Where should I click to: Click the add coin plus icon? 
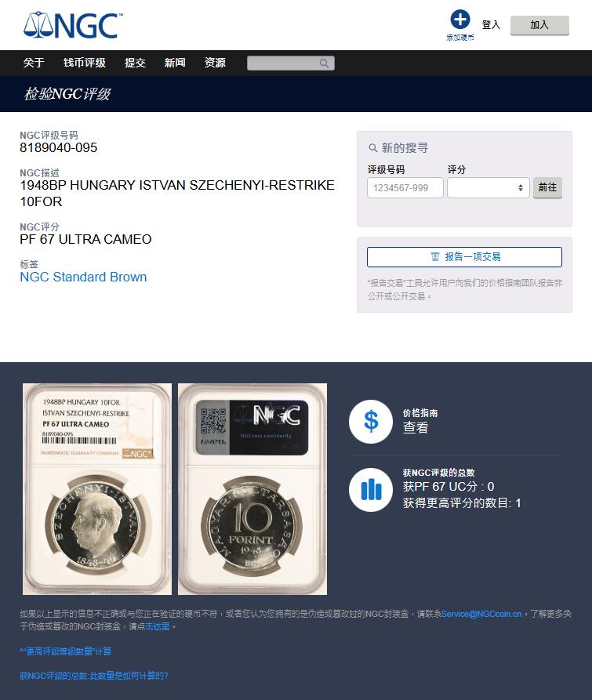click(460, 20)
